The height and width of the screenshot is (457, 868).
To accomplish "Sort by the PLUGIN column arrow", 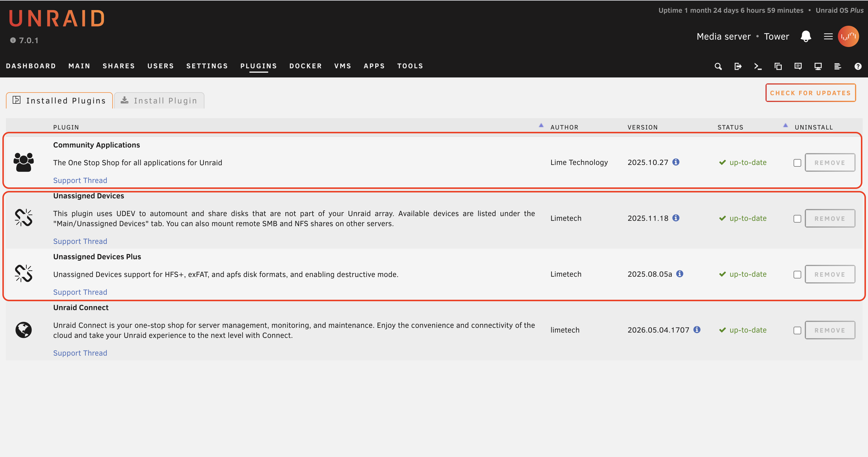I will (541, 125).
